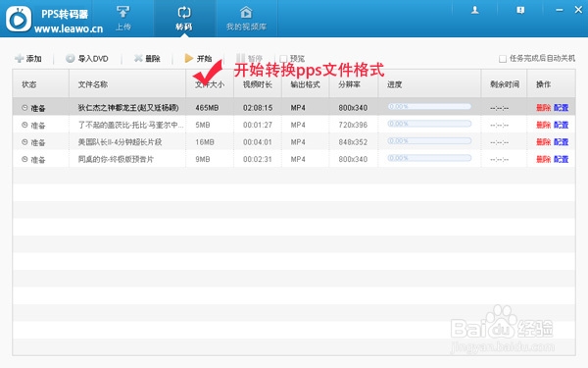This screenshot has width=588, height=368.
Task: Open the 我的视频库 video library tab
Action: click(x=246, y=18)
